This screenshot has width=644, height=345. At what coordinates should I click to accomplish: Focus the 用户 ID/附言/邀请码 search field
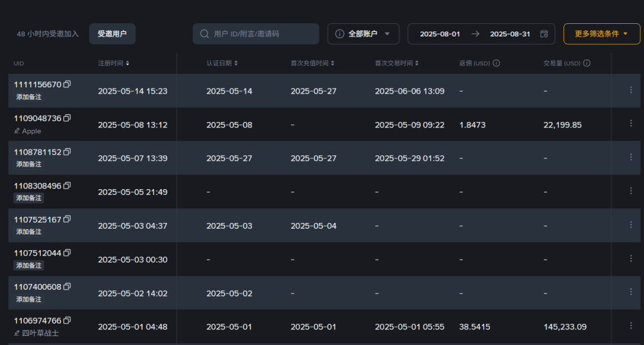click(255, 34)
